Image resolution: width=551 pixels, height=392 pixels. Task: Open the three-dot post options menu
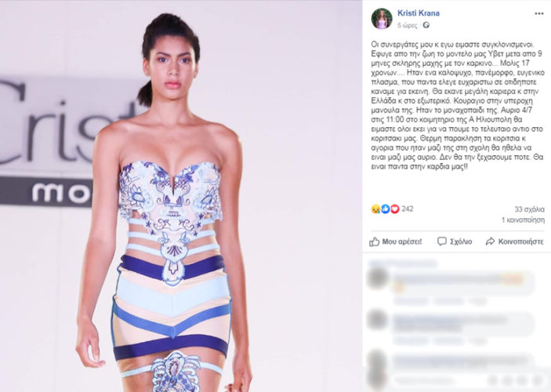[x=539, y=13]
